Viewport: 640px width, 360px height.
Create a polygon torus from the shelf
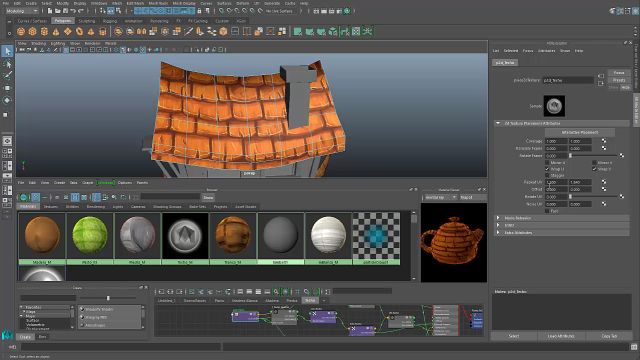point(79,31)
